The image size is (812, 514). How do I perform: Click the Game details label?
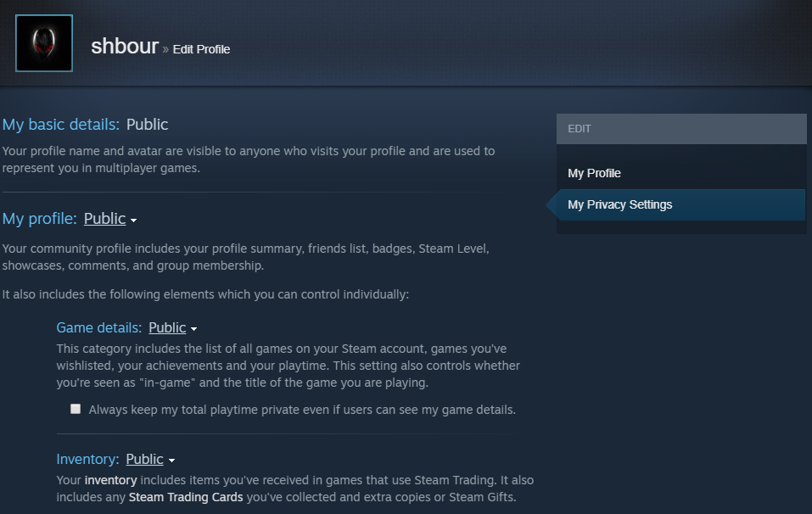click(x=99, y=327)
